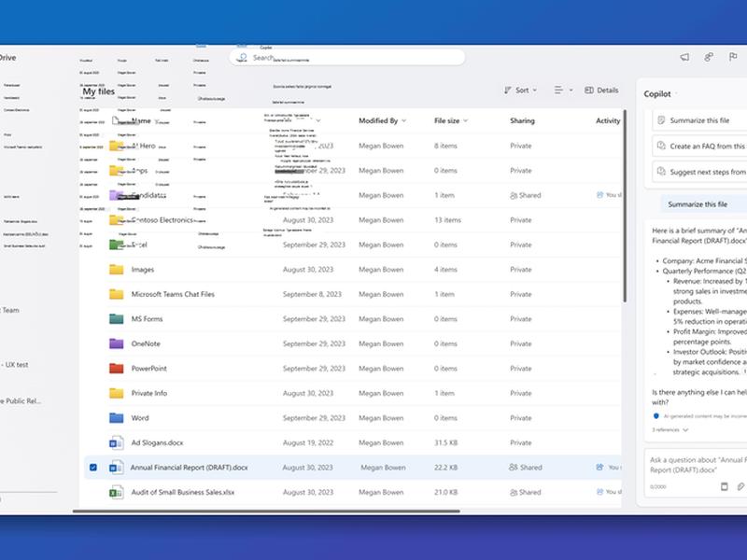Click the 21.0 KB file size cell
This screenshot has width=747, height=560.
(x=446, y=493)
